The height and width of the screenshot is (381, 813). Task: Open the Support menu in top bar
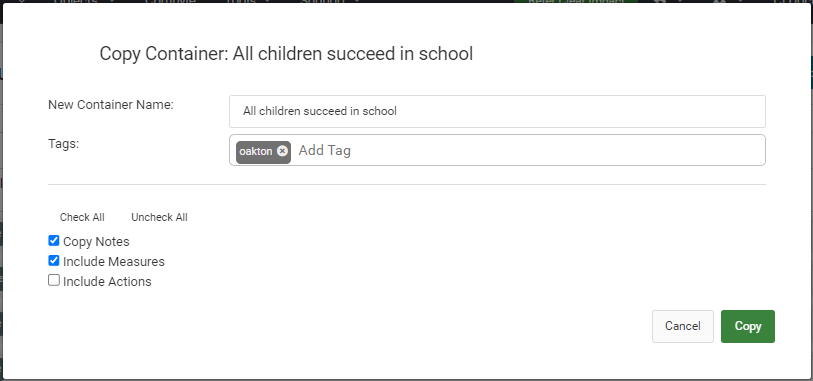point(328,2)
